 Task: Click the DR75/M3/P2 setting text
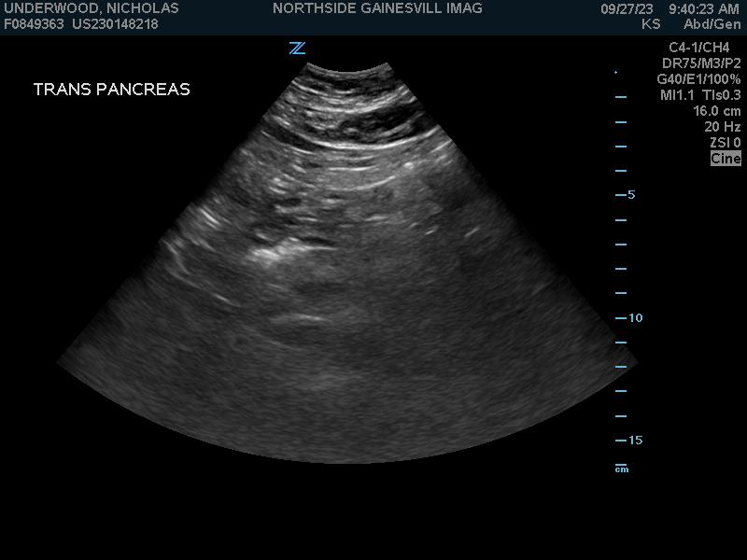point(701,63)
